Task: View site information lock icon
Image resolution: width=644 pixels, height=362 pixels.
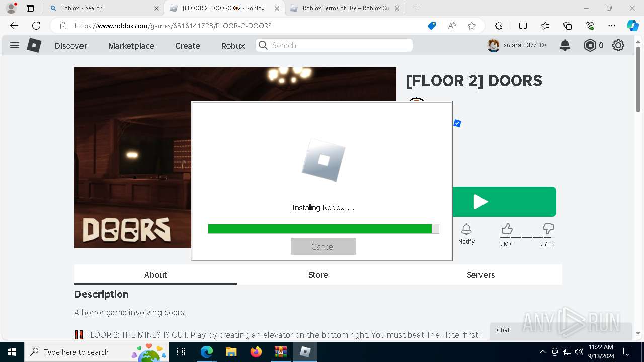Action: (63, 26)
